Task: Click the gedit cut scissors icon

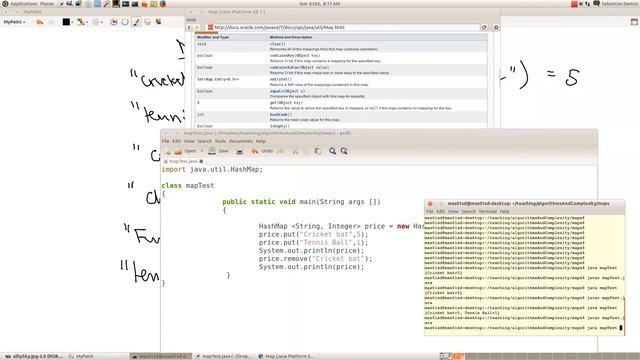Action: pyautogui.click(x=295, y=151)
